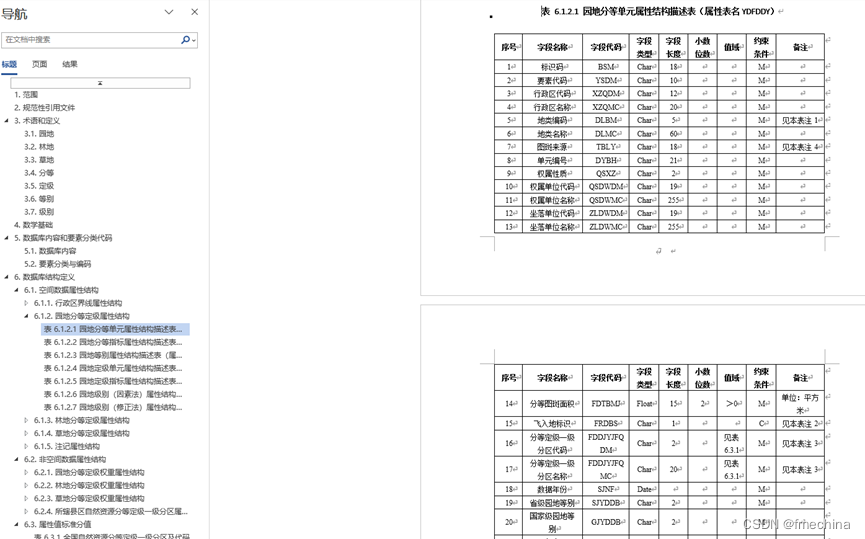Go to 表 6.1.2.5 园地定级指标 heading
Viewport: 865px width, 539px height.
pyautogui.click(x=113, y=381)
